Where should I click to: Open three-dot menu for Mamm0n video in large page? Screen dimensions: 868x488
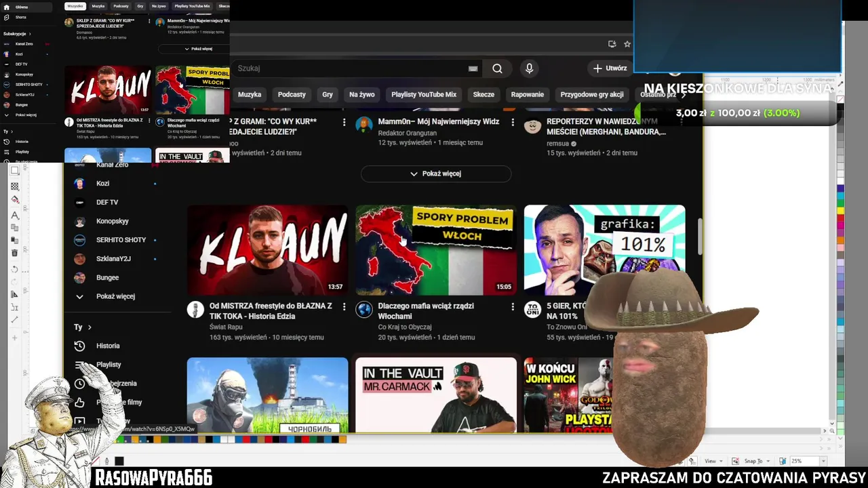pos(512,122)
